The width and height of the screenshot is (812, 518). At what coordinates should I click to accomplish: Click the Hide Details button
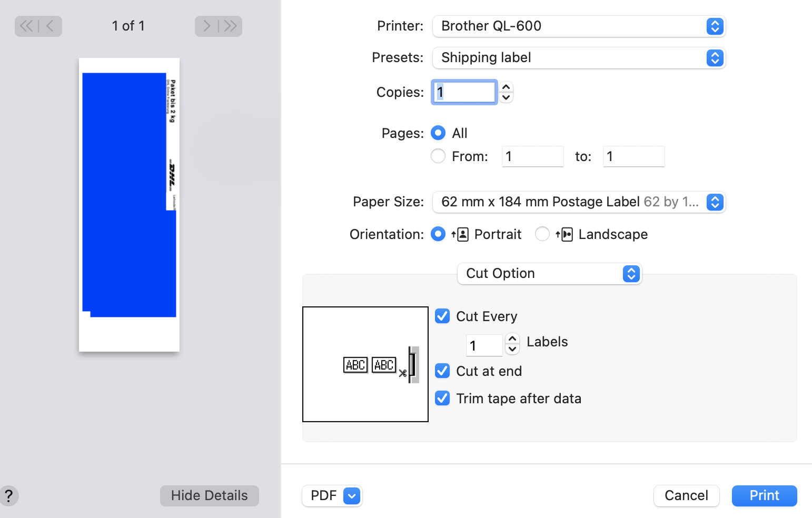pos(209,495)
